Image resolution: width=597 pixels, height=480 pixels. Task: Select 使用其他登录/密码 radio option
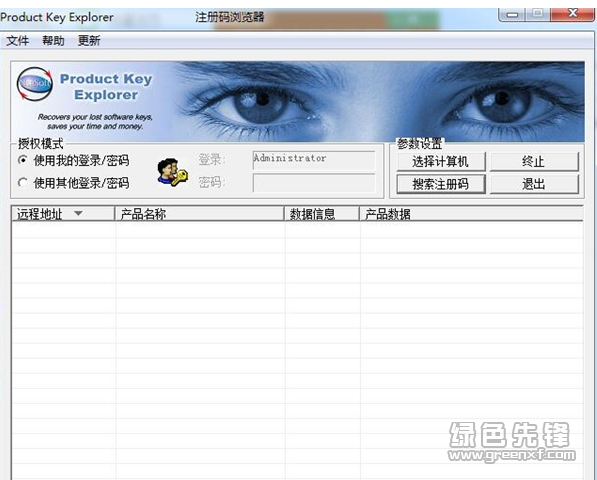click(23, 183)
